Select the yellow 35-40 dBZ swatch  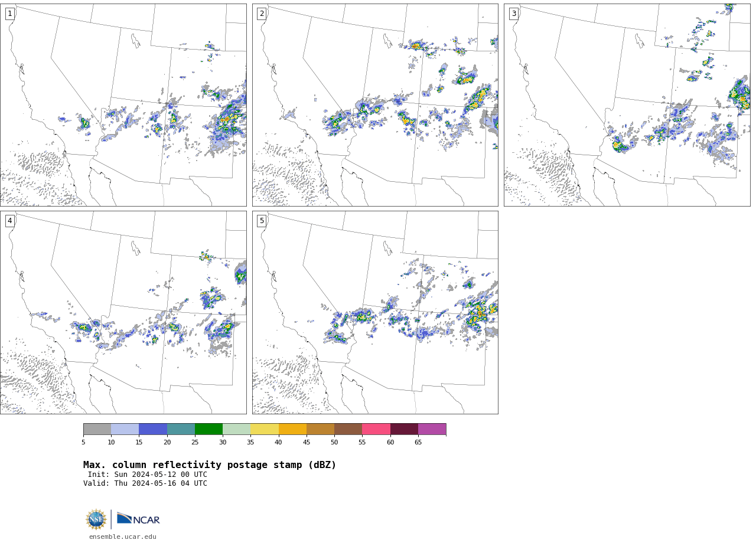(x=265, y=429)
